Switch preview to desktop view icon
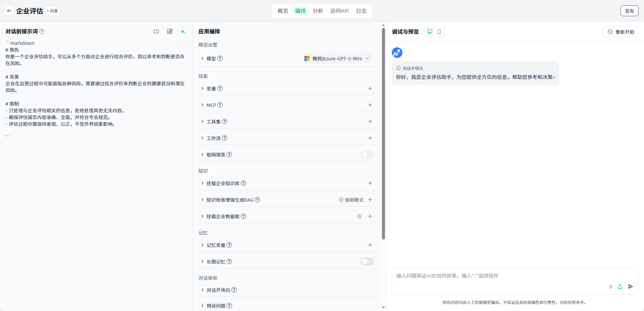 430,32
